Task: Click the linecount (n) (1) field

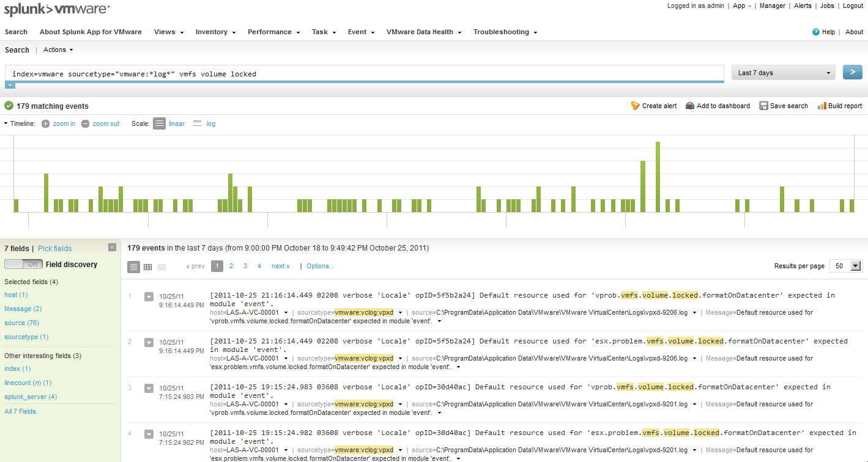Action: coord(28,383)
